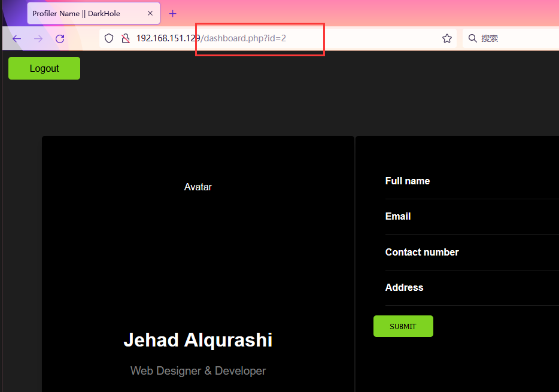Screen dimensions: 559x392
Task: Click the Address field label
Action: (x=404, y=287)
